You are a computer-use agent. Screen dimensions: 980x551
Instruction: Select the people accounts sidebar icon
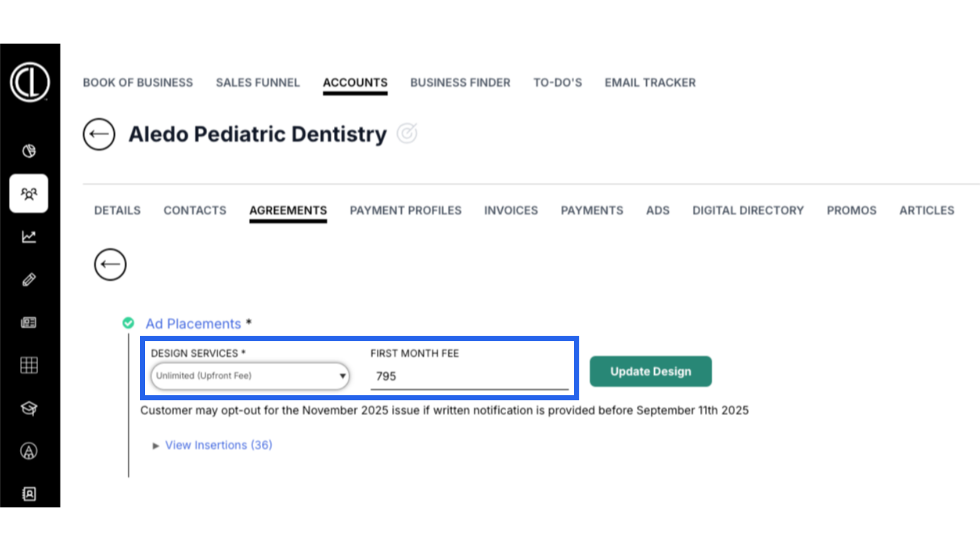[29, 193]
